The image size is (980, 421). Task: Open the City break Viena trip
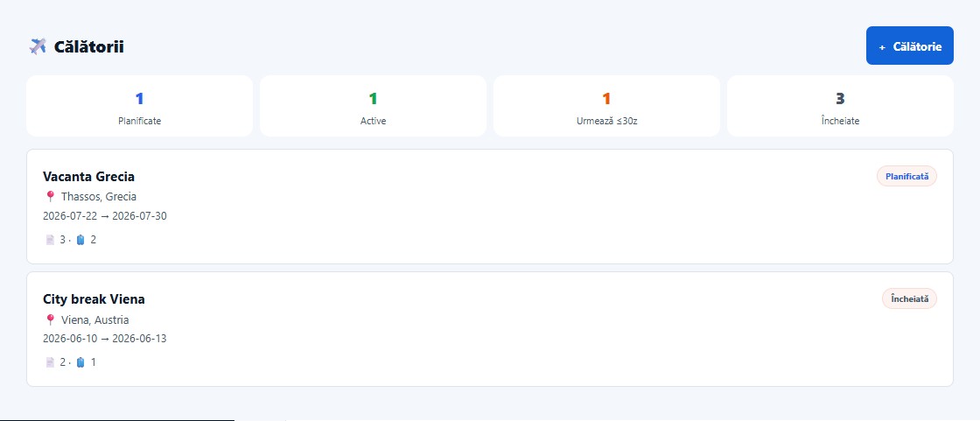point(489,329)
